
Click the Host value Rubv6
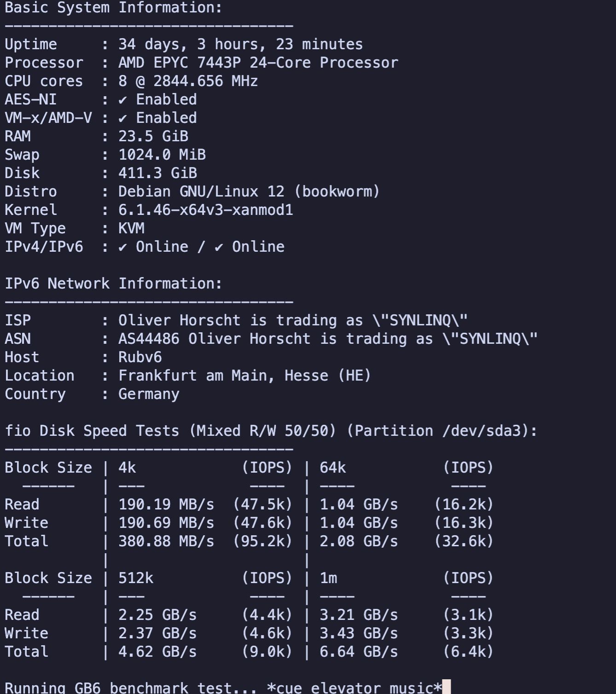[140, 357]
